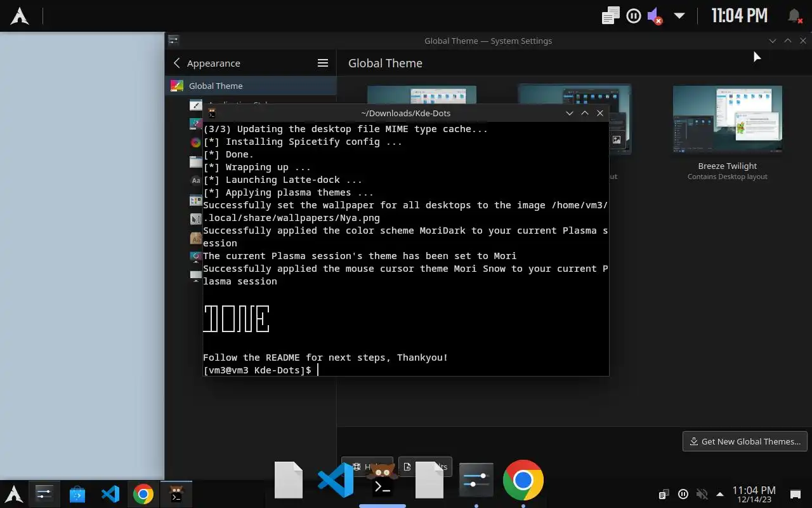Open Arch application launcher in bottom taskbar
Viewport: 812px width, 508px height.
(14, 493)
